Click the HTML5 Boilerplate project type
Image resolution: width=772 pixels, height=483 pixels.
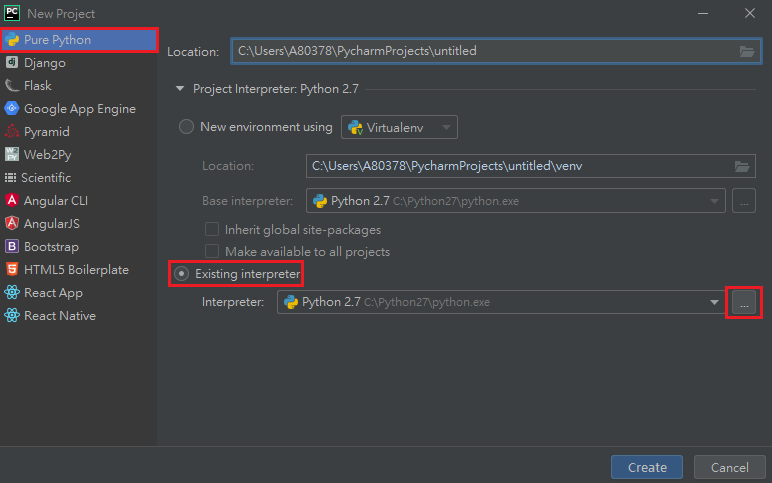coord(79,270)
